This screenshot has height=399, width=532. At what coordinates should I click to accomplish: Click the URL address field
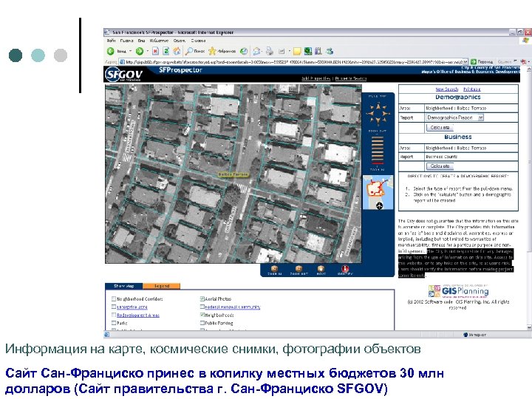pos(295,62)
